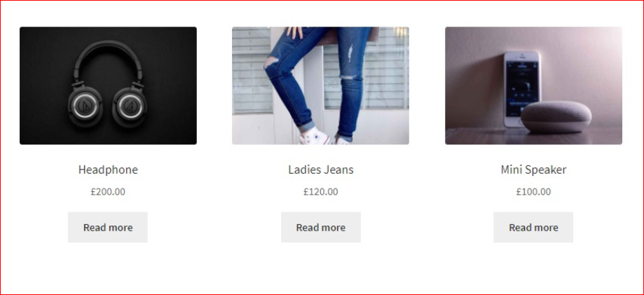Select the £100.00 Mini Speaker price
This screenshot has height=295, width=644.
point(533,191)
